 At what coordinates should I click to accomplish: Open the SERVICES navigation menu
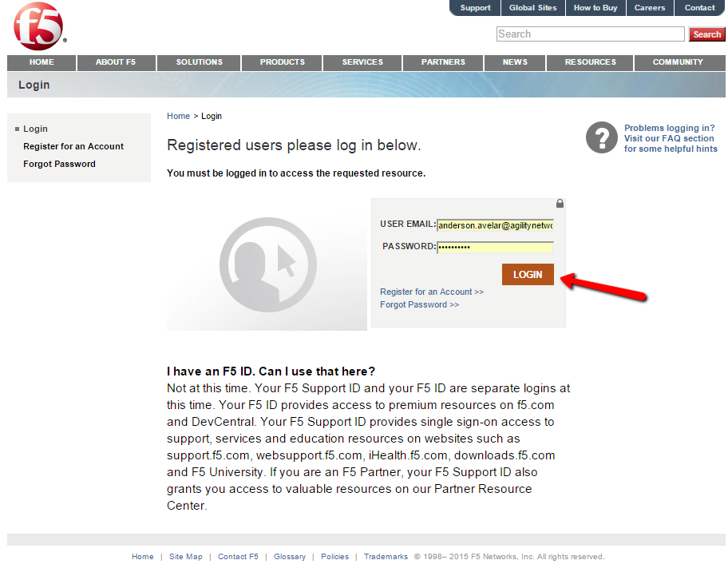pyautogui.click(x=362, y=62)
